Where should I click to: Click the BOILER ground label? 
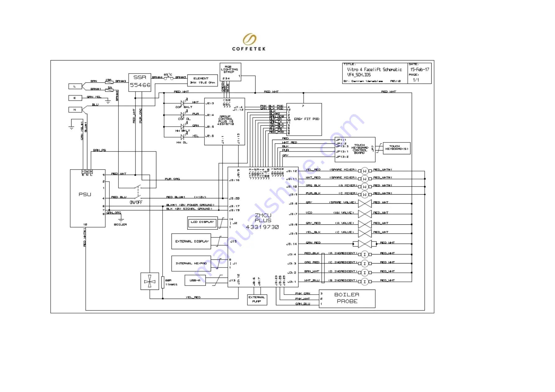coord(120,224)
